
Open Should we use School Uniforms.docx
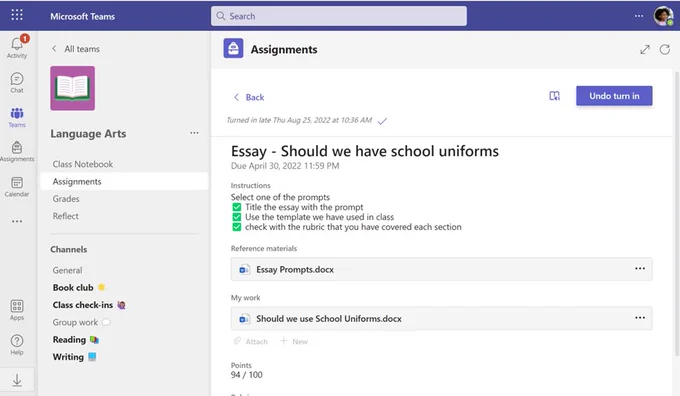pyautogui.click(x=441, y=319)
